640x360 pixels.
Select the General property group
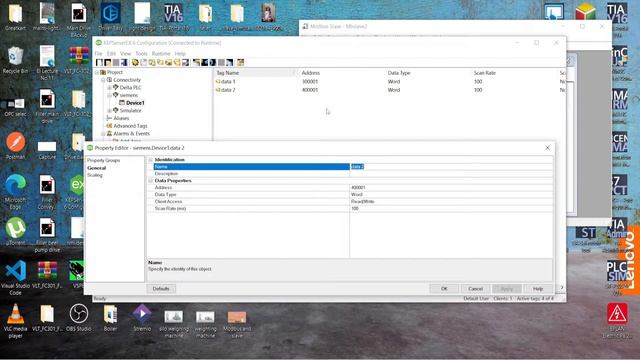(x=97, y=168)
